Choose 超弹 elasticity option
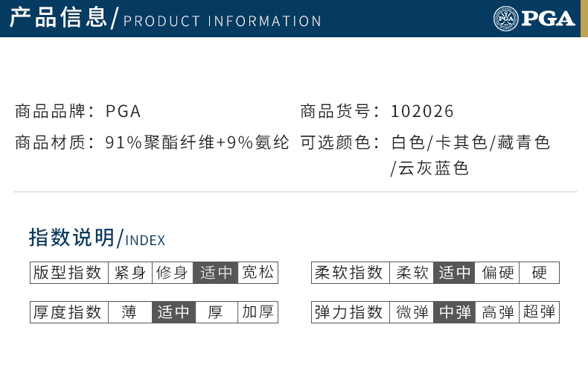The height and width of the screenshot is (383, 588). pyautogui.click(x=540, y=312)
